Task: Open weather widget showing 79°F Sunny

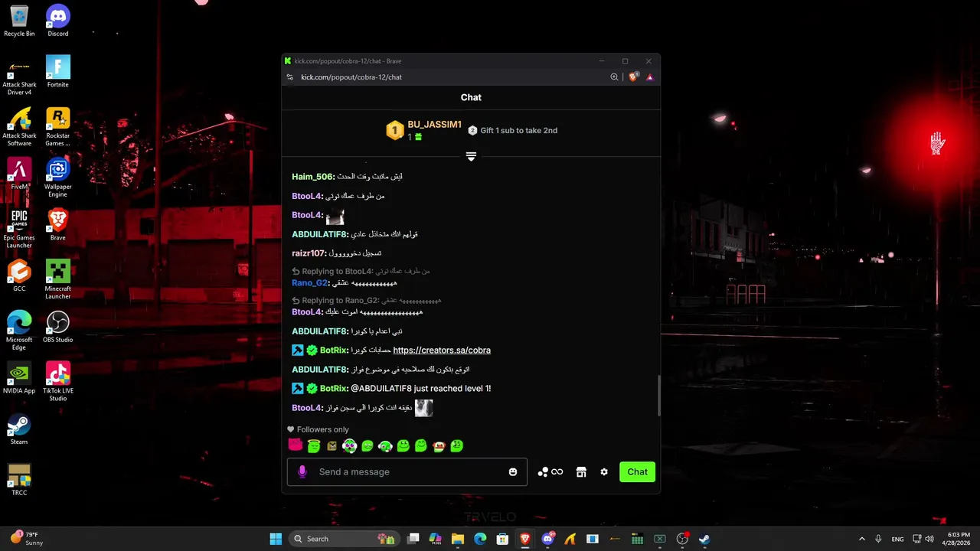Action: pyautogui.click(x=27, y=539)
